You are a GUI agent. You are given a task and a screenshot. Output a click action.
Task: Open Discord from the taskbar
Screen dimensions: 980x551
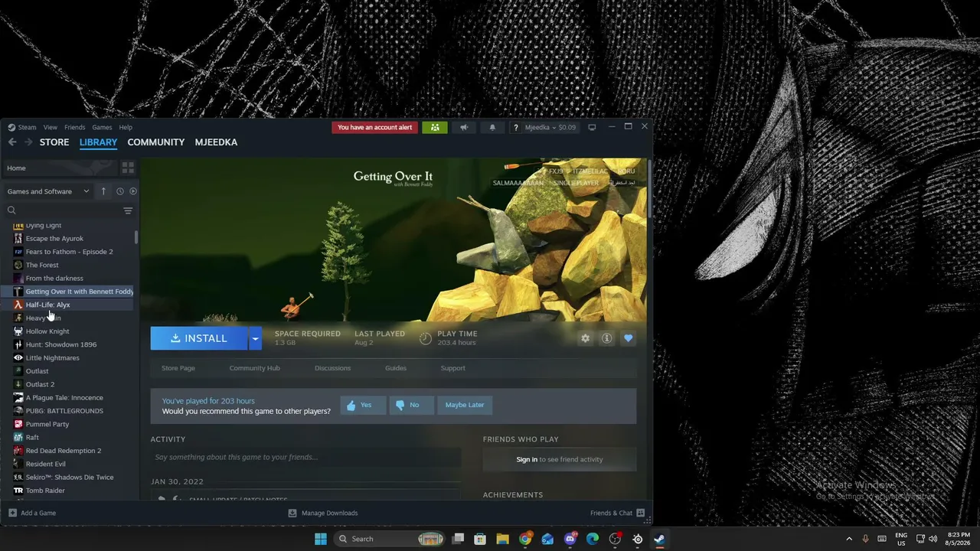570,539
